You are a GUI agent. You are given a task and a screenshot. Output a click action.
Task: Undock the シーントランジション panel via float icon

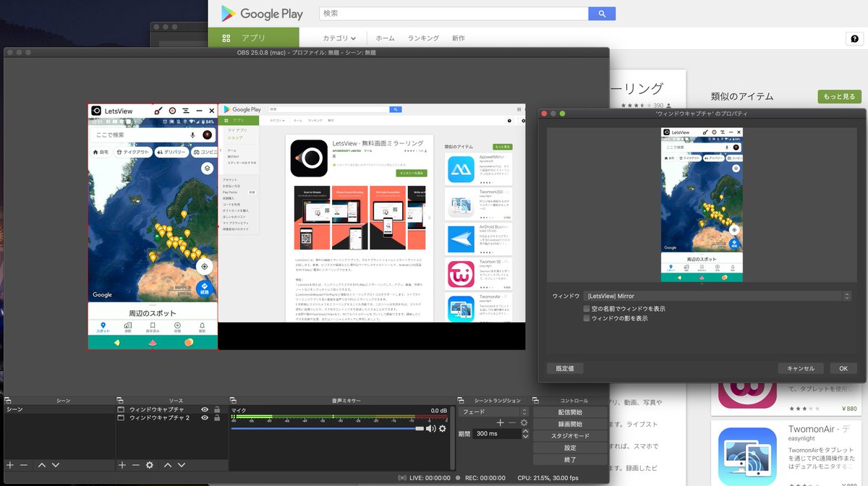pyautogui.click(x=461, y=400)
